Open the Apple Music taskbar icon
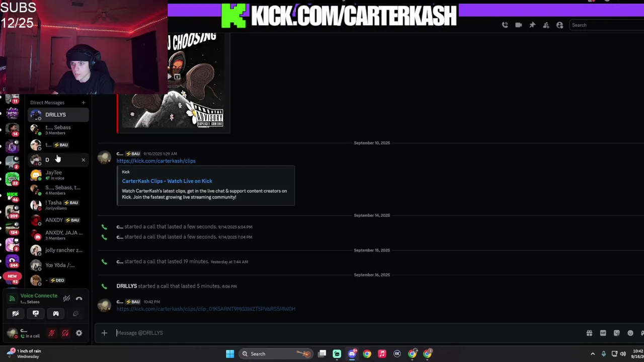Viewport: 644px width, 362px height. [382, 353]
